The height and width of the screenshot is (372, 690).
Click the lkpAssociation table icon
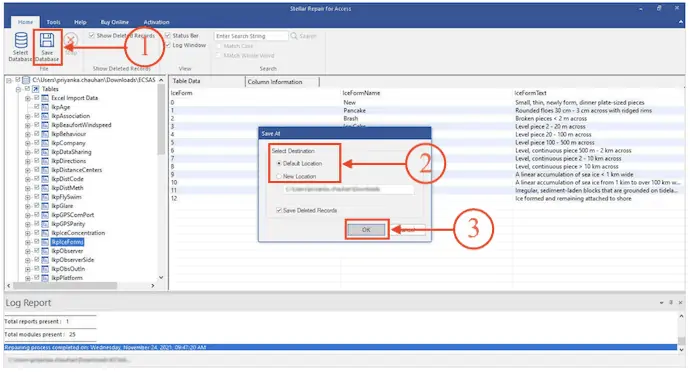point(45,116)
